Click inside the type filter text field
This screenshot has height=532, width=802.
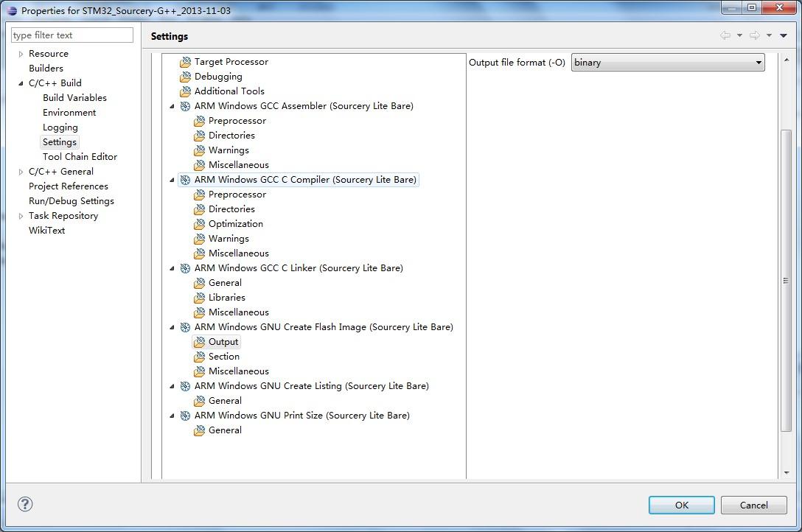tap(72, 35)
